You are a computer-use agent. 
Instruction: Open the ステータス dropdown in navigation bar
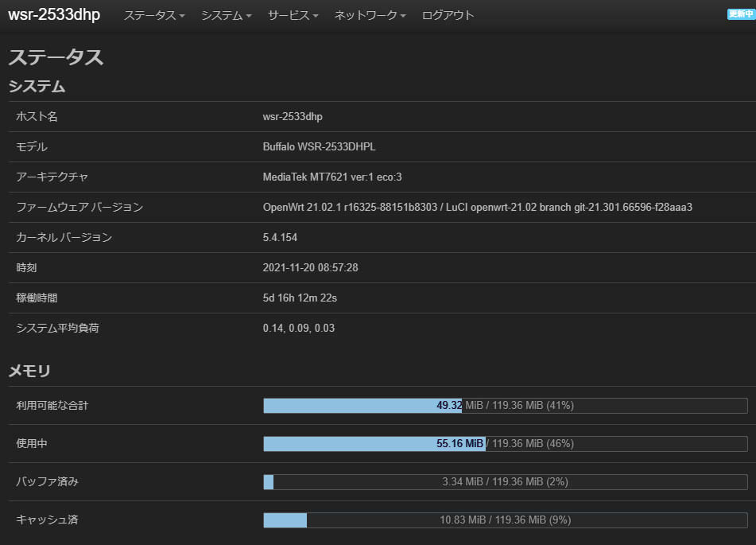(153, 16)
